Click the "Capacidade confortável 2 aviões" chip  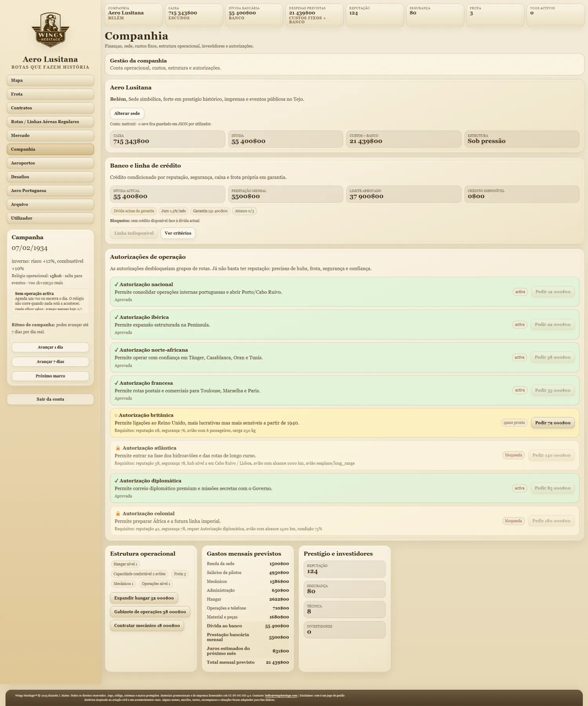click(139, 574)
